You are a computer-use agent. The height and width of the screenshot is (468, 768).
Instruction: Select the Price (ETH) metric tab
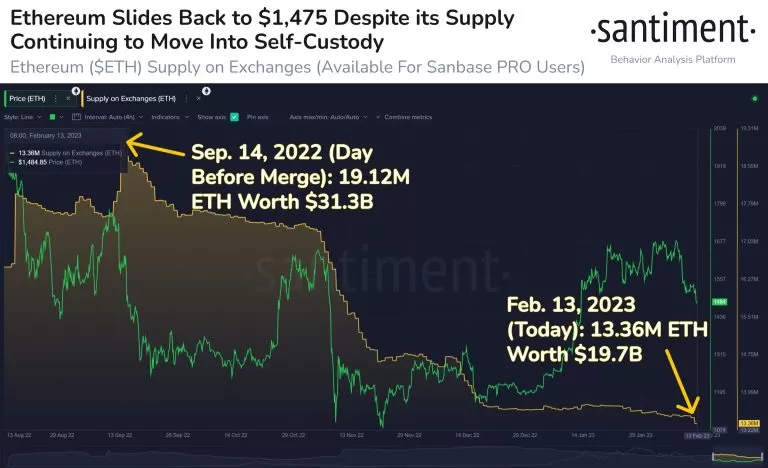[x=27, y=99]
